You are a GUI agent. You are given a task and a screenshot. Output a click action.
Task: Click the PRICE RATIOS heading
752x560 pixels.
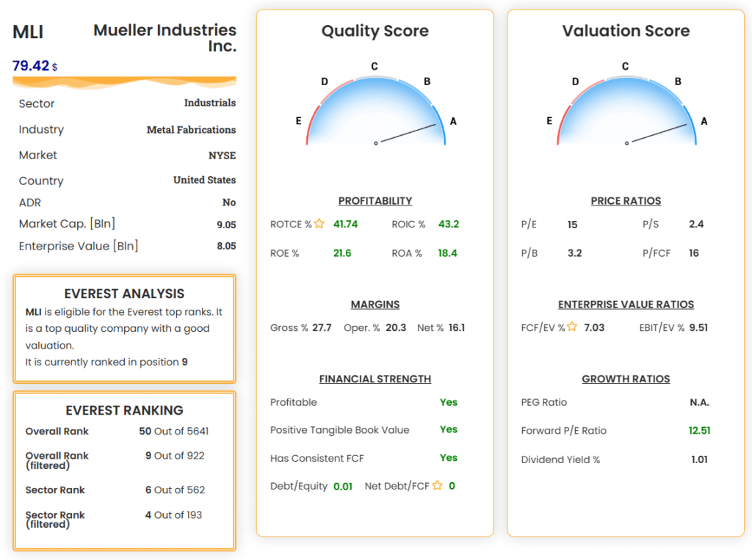[x=626, y=201]
